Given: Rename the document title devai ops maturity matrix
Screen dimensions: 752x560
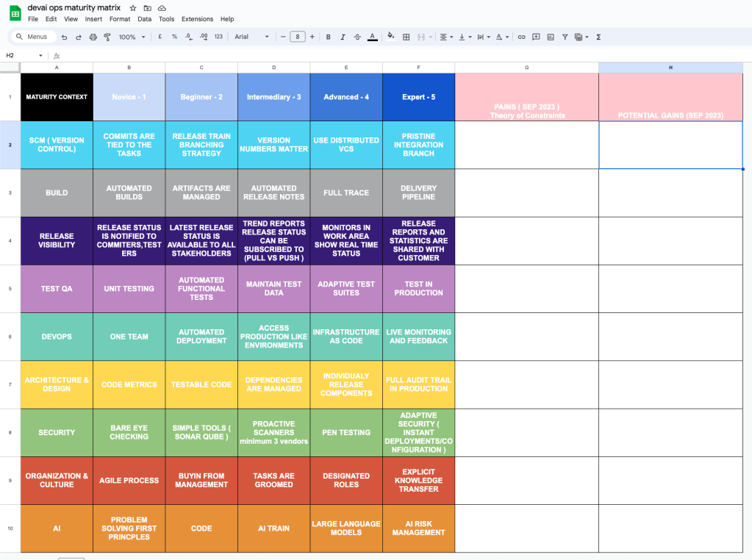Looking at the screenshot, I should click(74, 7).
